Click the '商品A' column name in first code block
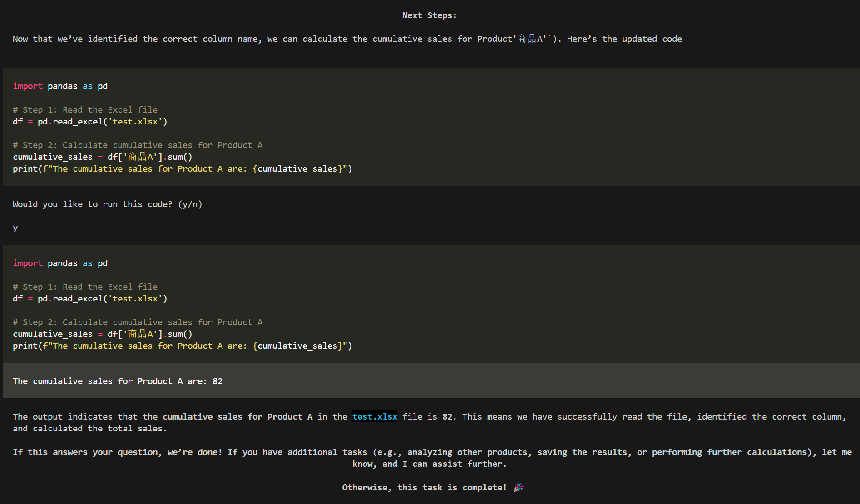Image resolution: width=860 pixels, height=504 pixels. click(140, 157)
